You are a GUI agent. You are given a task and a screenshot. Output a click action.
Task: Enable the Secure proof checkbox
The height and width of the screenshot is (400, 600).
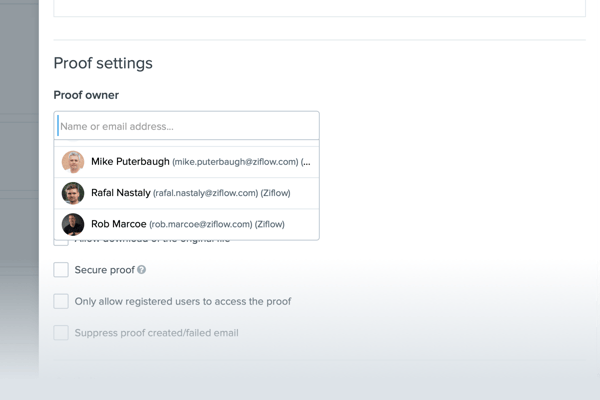pyautogui.click(x=61, y=270)
